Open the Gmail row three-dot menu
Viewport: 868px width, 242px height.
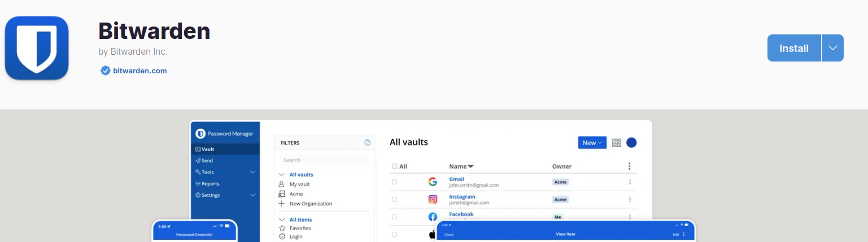[629, 182]
